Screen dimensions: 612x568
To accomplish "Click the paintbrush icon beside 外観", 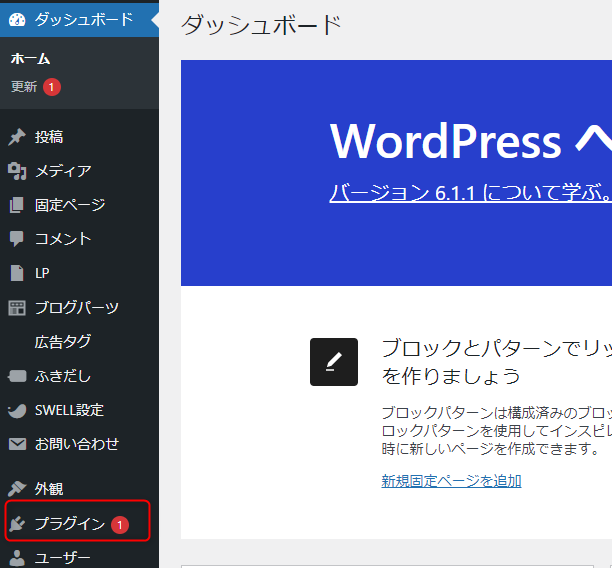I will click(17, 489).
